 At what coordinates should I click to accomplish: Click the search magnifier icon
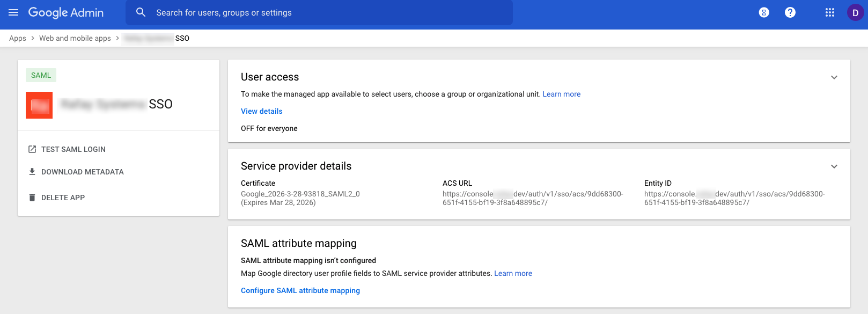coord(141,12)
